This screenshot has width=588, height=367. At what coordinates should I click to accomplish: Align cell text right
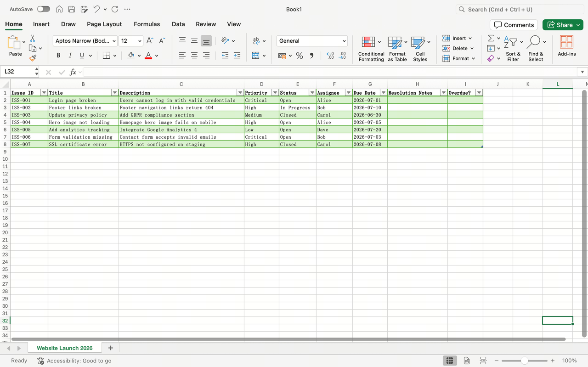(206, 56)
